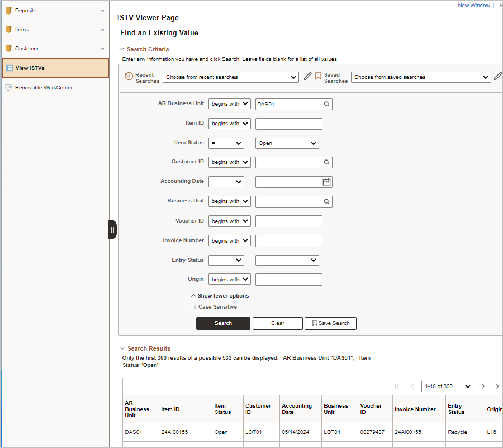
Task: Enable the Case Sensitive checkbox
Action: coord(193,307)
